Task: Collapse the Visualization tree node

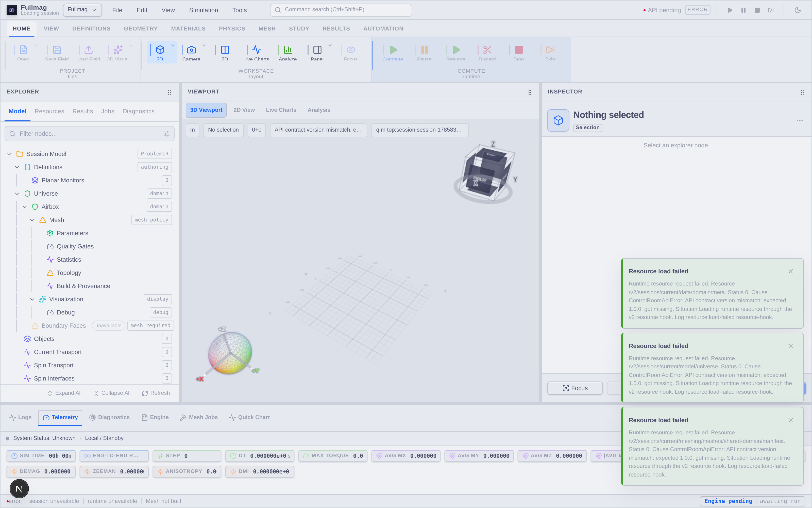Action: pyautogui.click(x=32, y=299)
